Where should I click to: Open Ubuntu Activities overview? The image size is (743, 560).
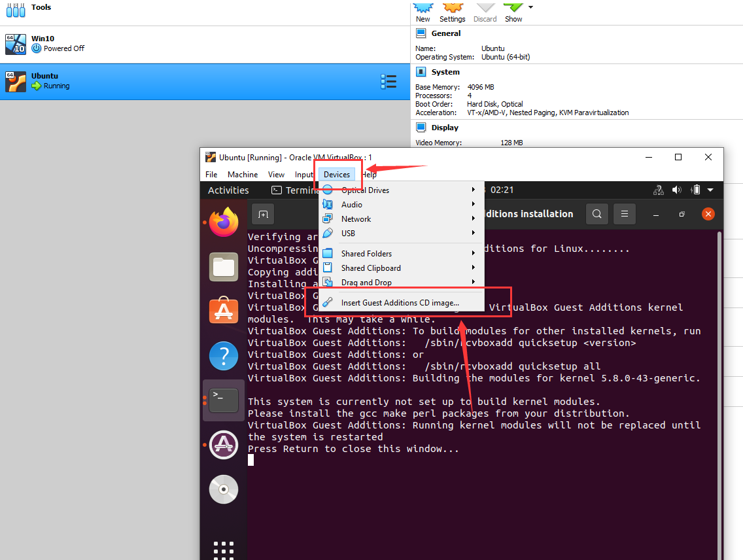228,190
